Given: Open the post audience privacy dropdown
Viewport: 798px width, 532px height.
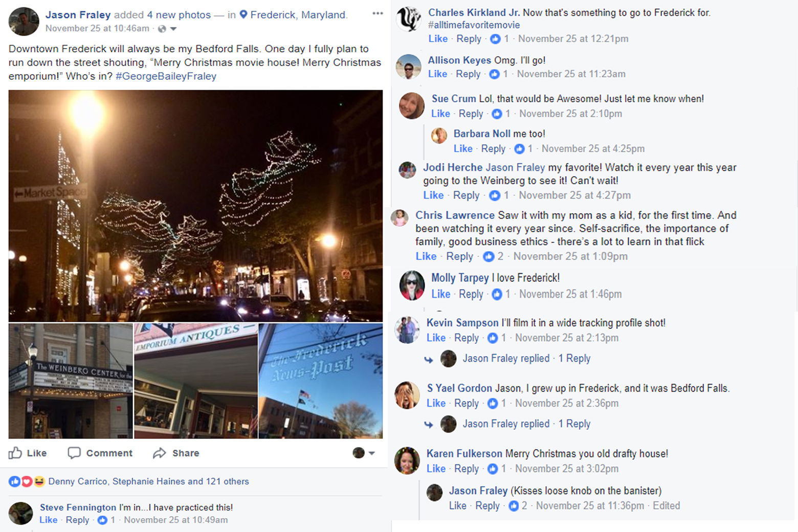Looking at the screenshot, I should pyautogui.click(x=167, y=29).
